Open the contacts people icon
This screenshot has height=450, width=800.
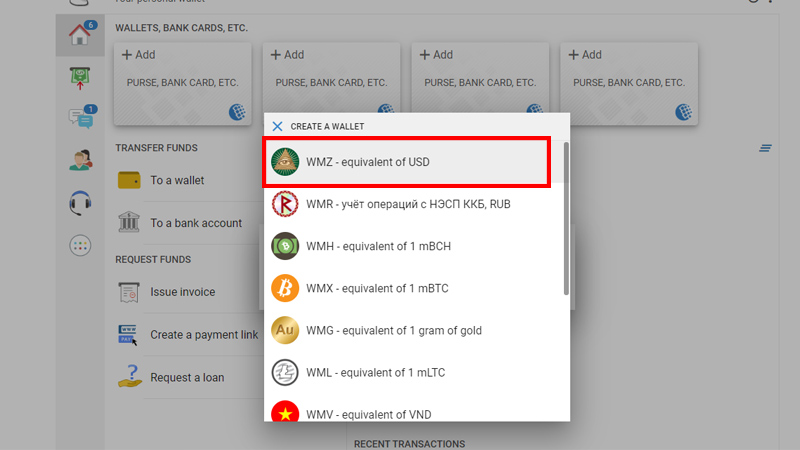coord(81,160)
